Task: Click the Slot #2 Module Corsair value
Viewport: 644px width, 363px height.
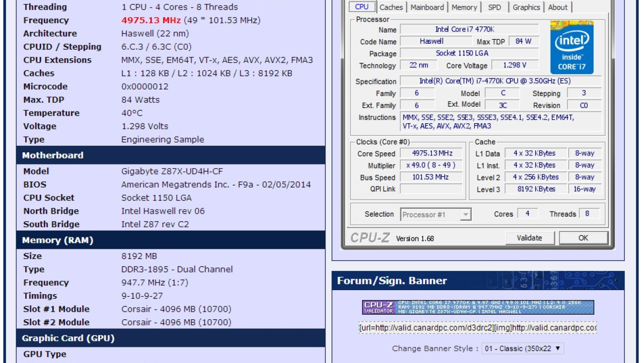Action: [176, 322]
